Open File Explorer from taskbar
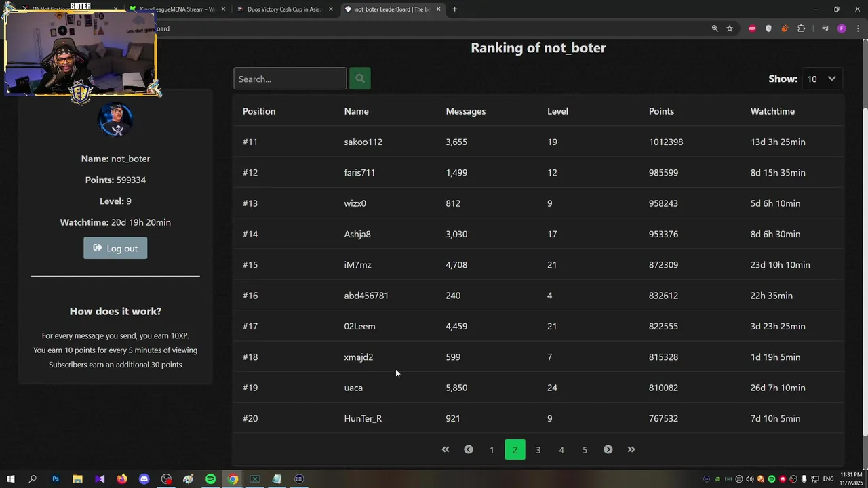 [77, 479]
